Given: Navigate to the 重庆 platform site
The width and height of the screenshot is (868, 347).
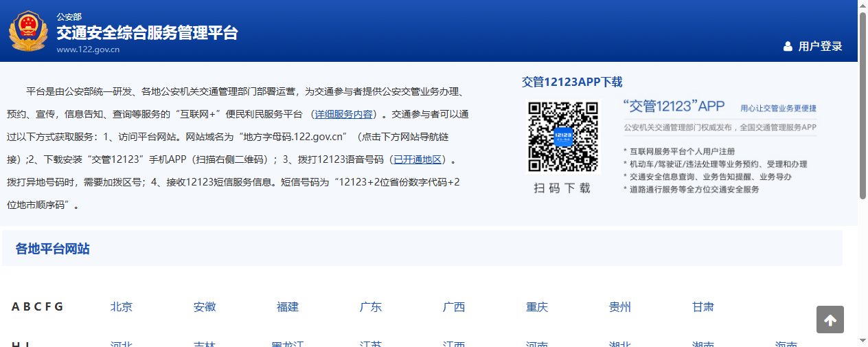Looking at the screenshot, I should (537, 307).
